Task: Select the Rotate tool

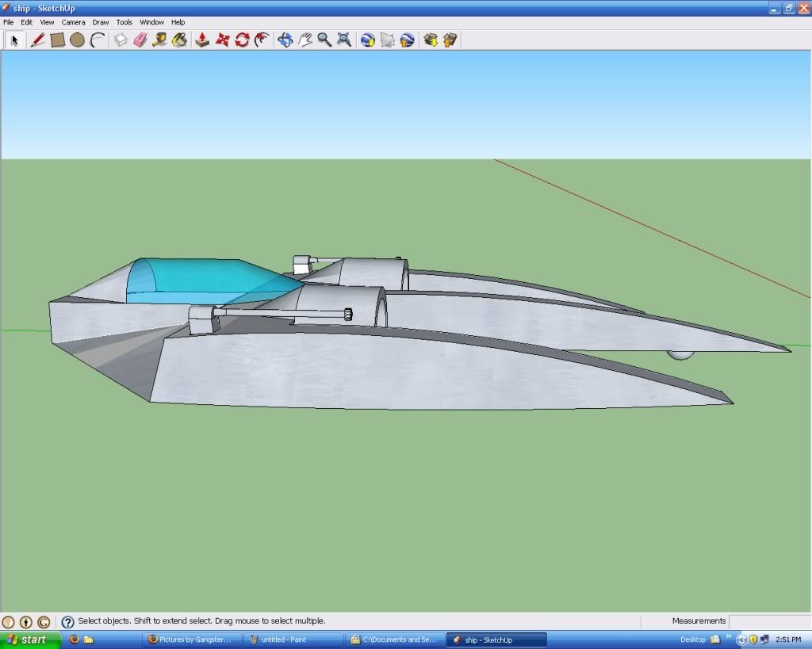Action: 242,40
